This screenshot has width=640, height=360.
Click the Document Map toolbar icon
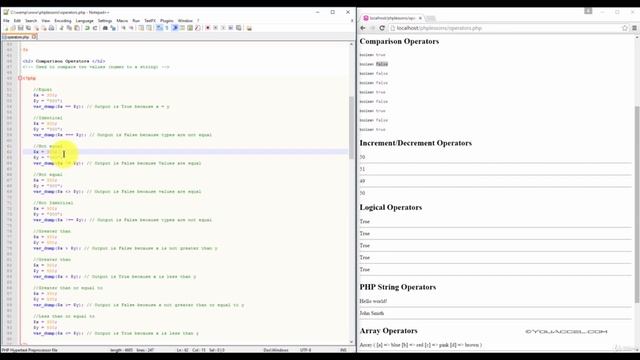[190, 28]
